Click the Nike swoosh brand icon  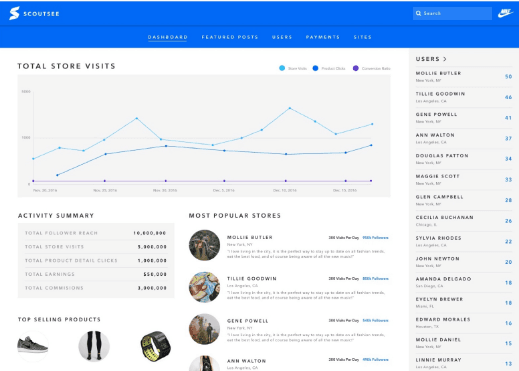[505, 13]
